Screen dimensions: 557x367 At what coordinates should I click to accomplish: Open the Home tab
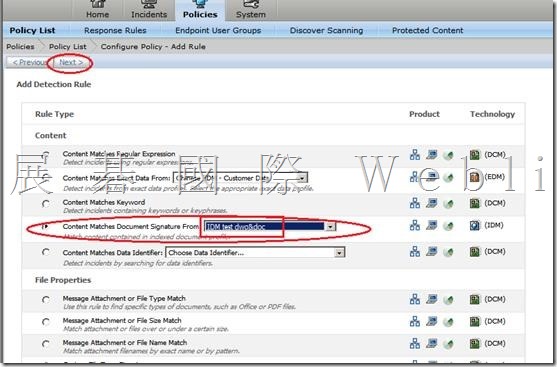pyautogui.click(x=97, y=10)
